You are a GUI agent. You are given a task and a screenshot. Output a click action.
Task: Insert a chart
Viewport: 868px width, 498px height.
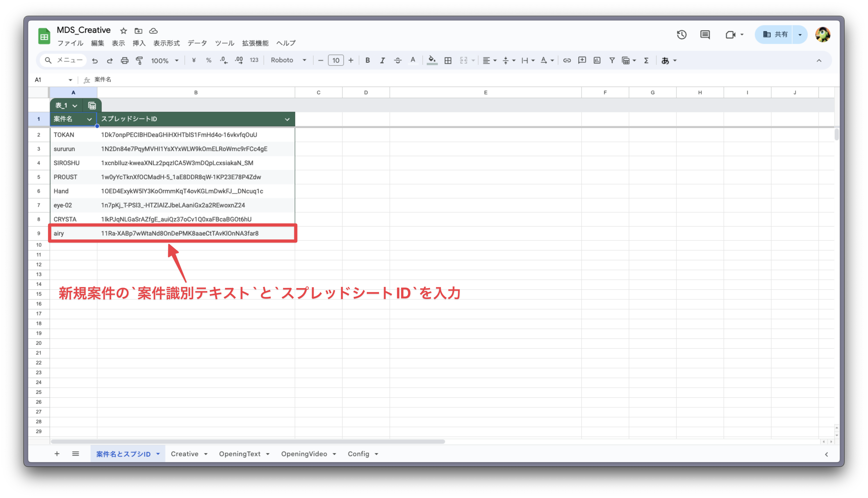(597, 60)
